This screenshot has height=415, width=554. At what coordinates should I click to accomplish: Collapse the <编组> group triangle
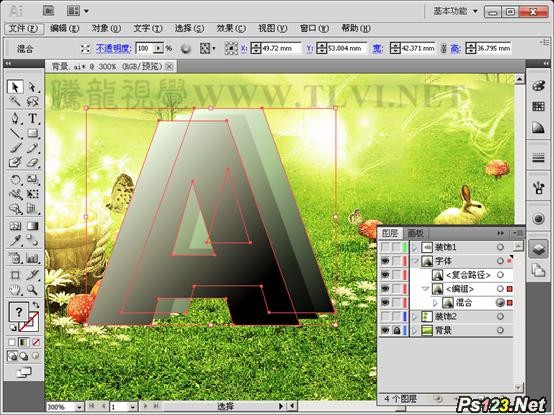pyautogui.click(x=426, y=289)
